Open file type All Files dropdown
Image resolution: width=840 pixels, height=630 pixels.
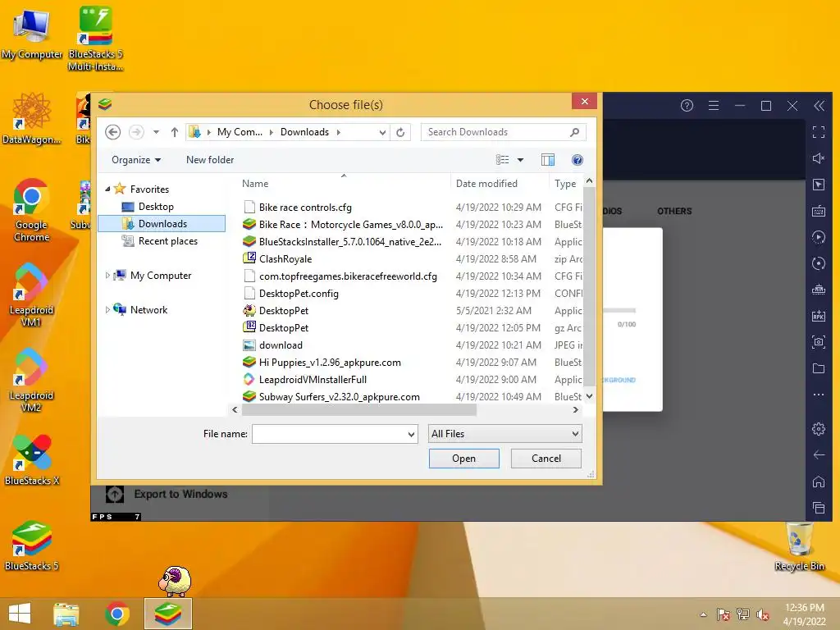point(504,433)
